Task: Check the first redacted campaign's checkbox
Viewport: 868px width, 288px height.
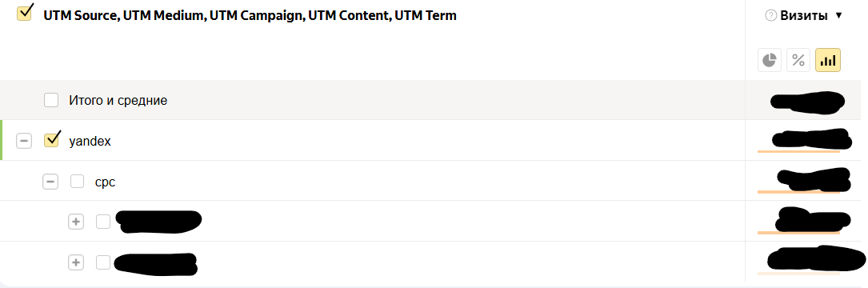Action: pyautogui.click(x=103, y=222)
